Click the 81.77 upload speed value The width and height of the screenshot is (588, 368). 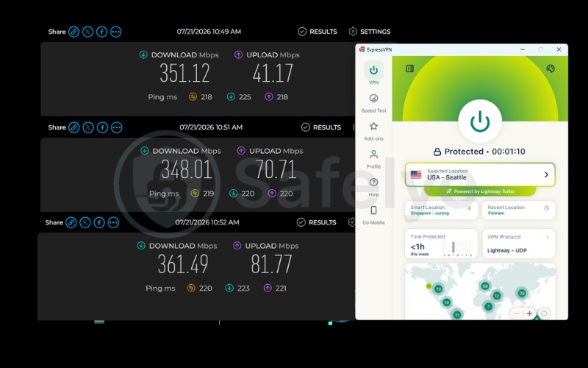271,264
